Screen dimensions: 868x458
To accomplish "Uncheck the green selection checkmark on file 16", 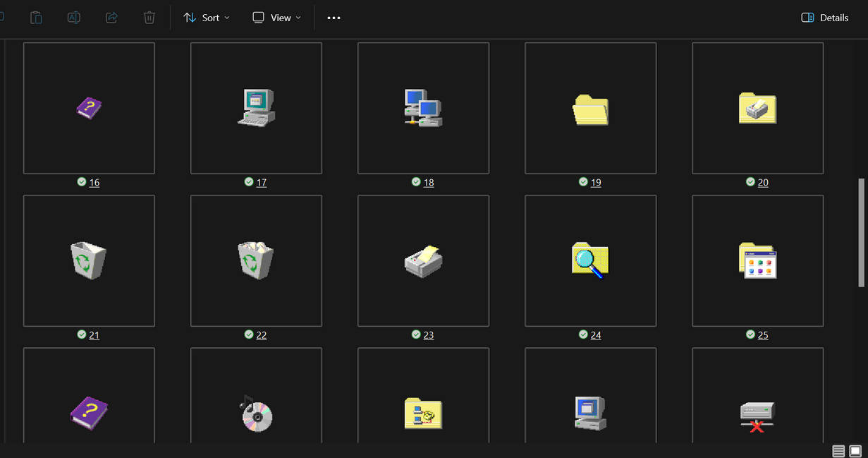I will [82, 181].
